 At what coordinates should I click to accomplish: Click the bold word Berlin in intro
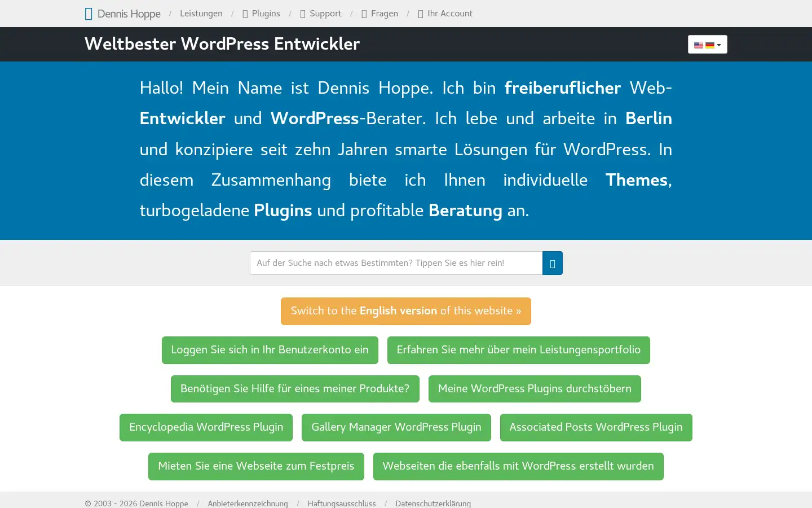coord(648,119)
